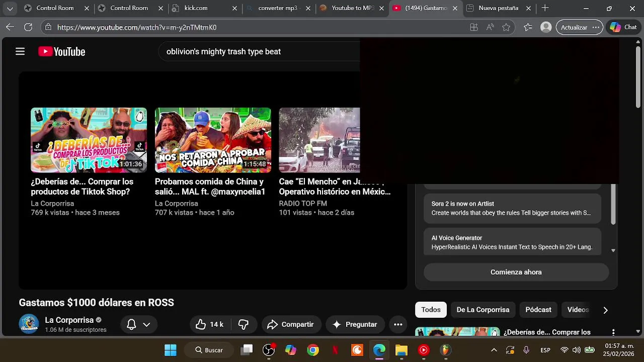Viewport: 644px width, 362px height.
Task: Open the TikTok Shop products video thumbnail
Action: (x=89, y=140)
